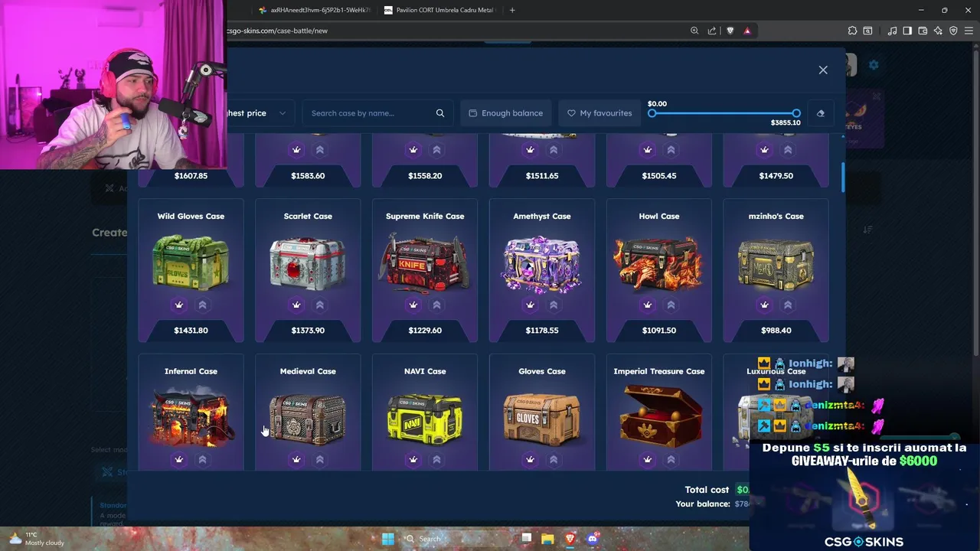Open the Windows Start menu
Image resolution: width=980 pixels, height=551 pixels.
pos(388,539)
